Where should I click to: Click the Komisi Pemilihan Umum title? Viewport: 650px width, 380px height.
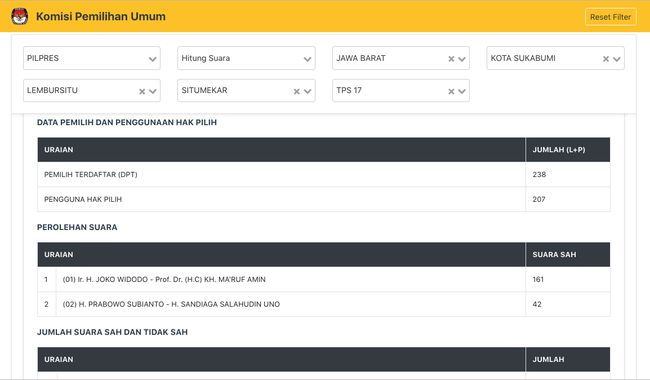coord(101,17)
